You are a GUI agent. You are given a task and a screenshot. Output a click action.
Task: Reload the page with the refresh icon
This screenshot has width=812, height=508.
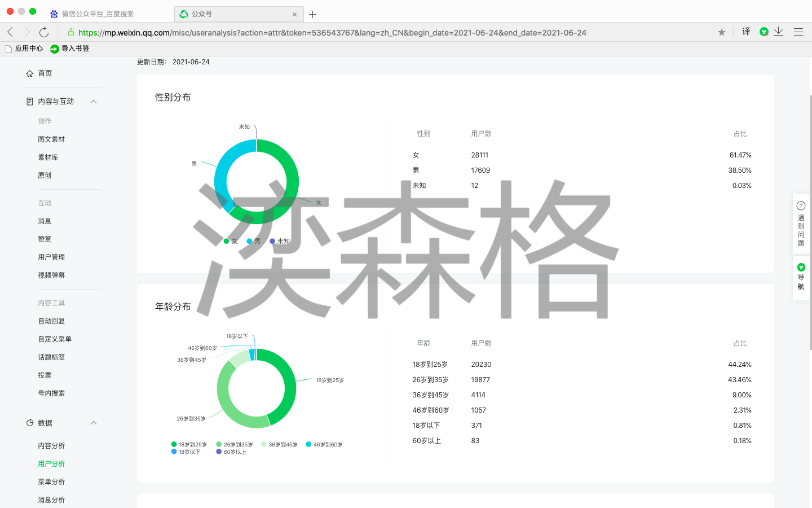coord(44,32)
